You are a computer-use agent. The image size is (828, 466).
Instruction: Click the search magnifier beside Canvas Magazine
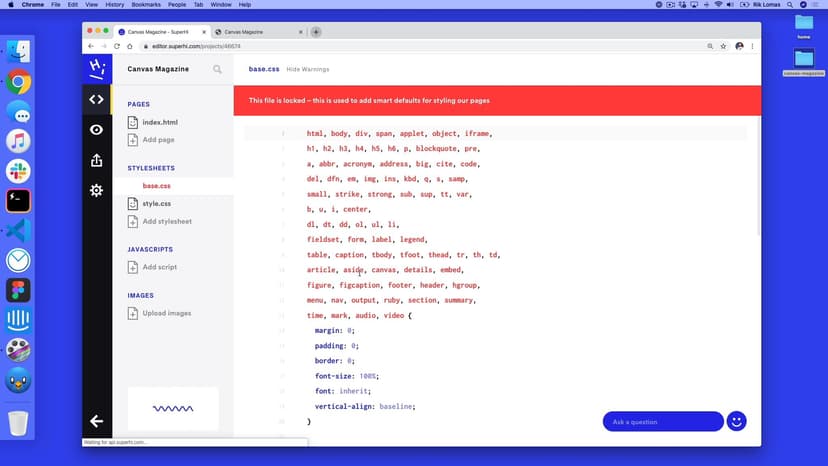click(217, 70)
